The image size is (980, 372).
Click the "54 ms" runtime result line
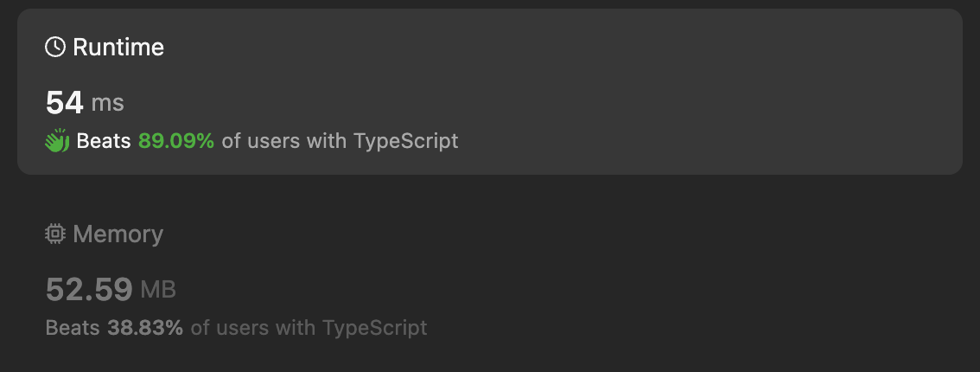click(85, 105)
